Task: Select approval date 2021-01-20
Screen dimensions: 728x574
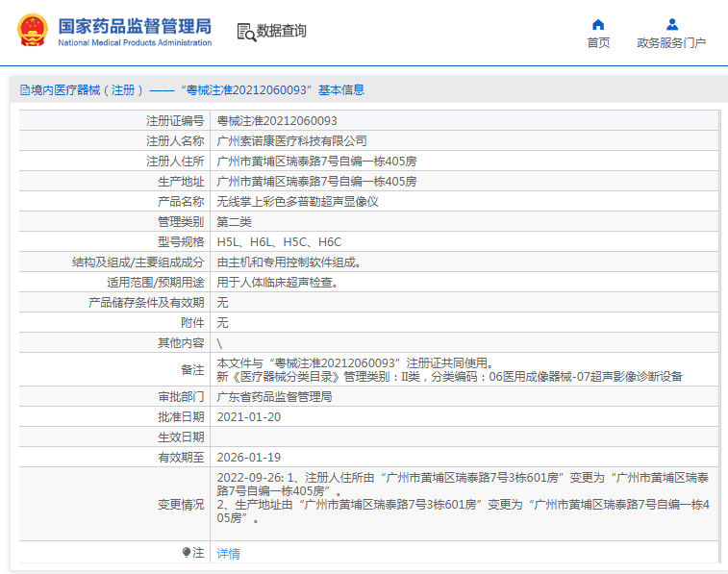Action: tap(249, 416)
